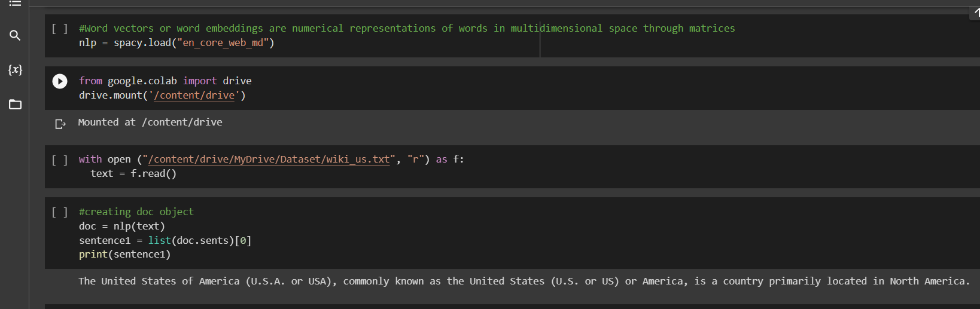Viewport: 980px width, 309px height.
Task: Click the up arrow at top right corner
Action: (975, 11)
